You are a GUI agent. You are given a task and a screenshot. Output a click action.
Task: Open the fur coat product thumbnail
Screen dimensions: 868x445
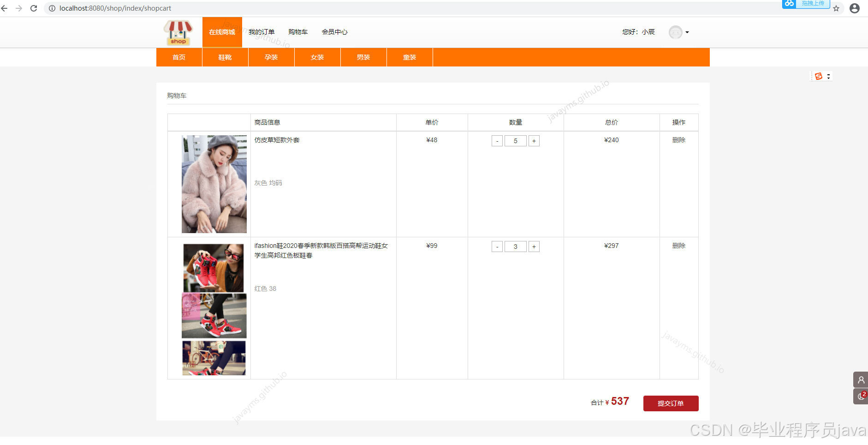[214, 184]
